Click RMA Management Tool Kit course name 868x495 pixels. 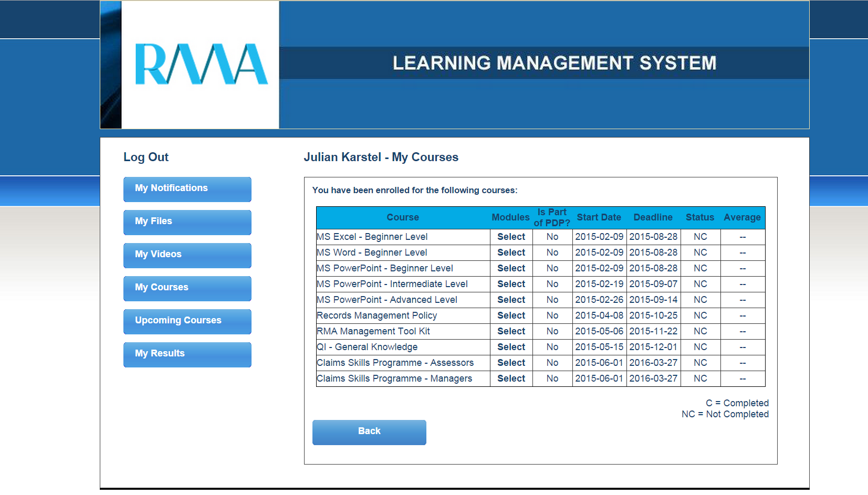click(x=373, y=331)
